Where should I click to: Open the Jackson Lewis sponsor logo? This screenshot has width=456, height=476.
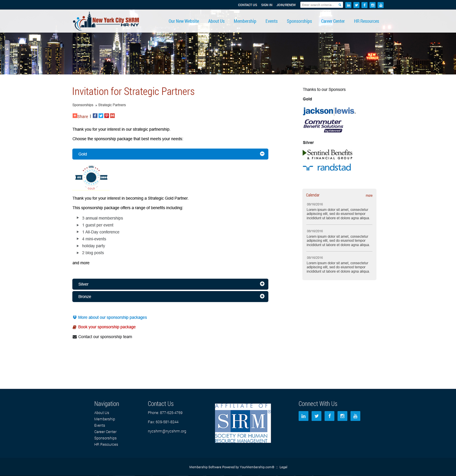tap(329, 111)
